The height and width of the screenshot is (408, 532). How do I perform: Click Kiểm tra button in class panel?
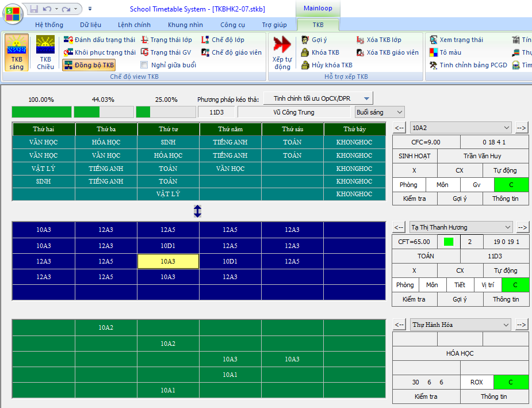414,199
